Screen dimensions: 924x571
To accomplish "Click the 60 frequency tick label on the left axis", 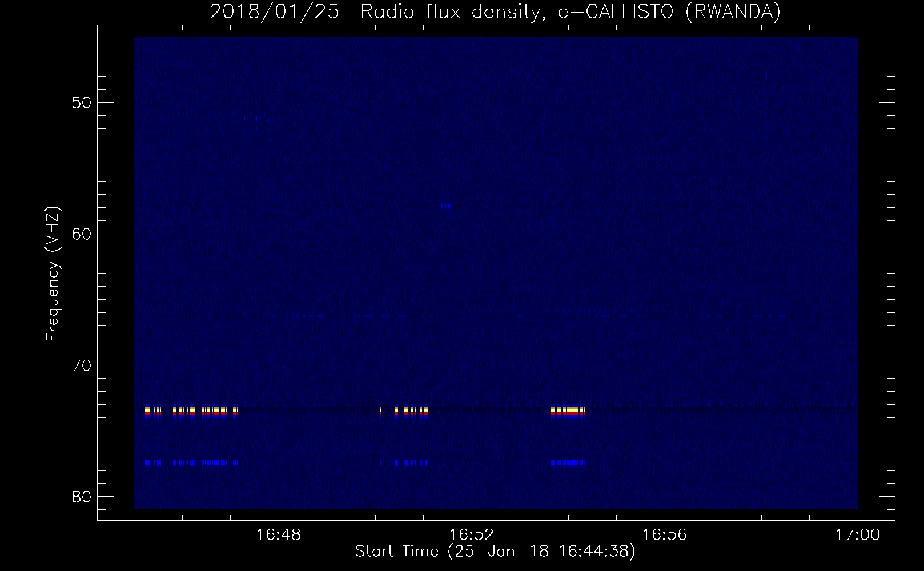I will (81, 234).
